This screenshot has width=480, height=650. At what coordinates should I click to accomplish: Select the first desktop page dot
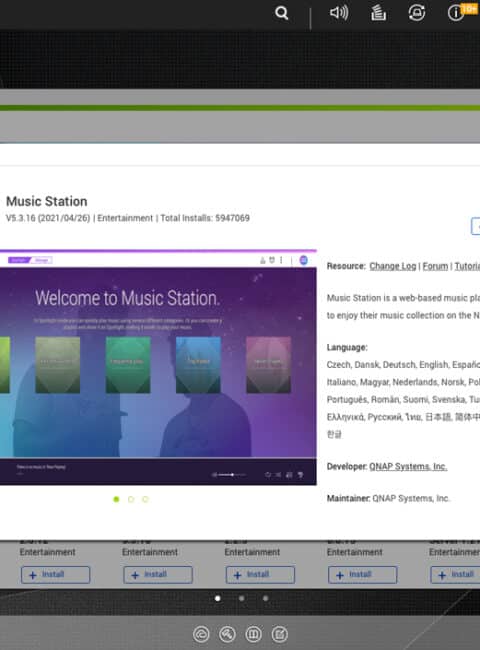tap(218, 598)
